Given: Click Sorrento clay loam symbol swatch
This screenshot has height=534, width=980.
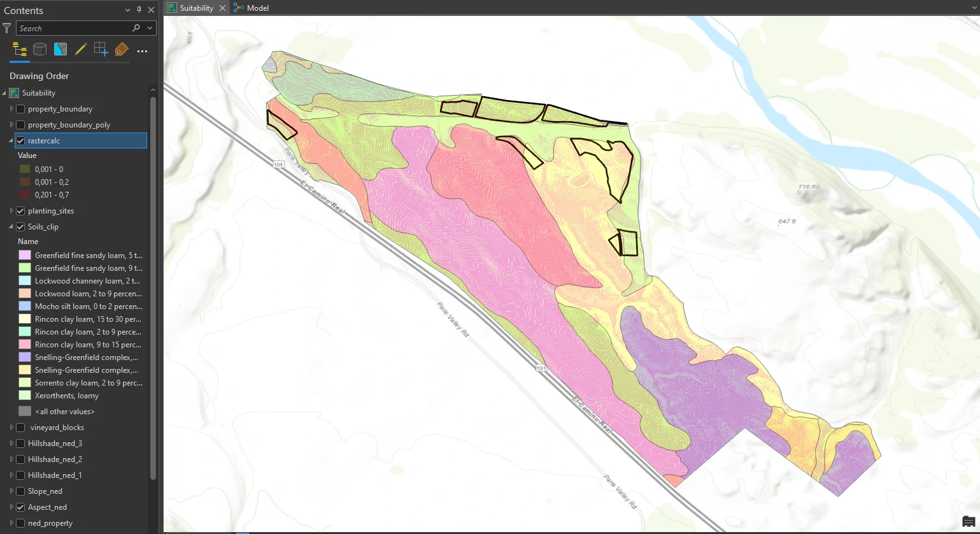Looking at the screenshot, I should coord(25,383).
